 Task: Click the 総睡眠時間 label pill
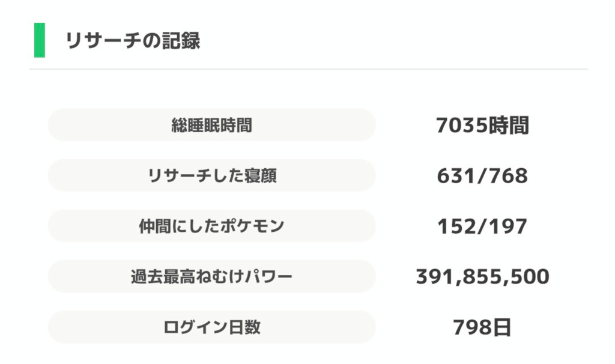(211, 125)
